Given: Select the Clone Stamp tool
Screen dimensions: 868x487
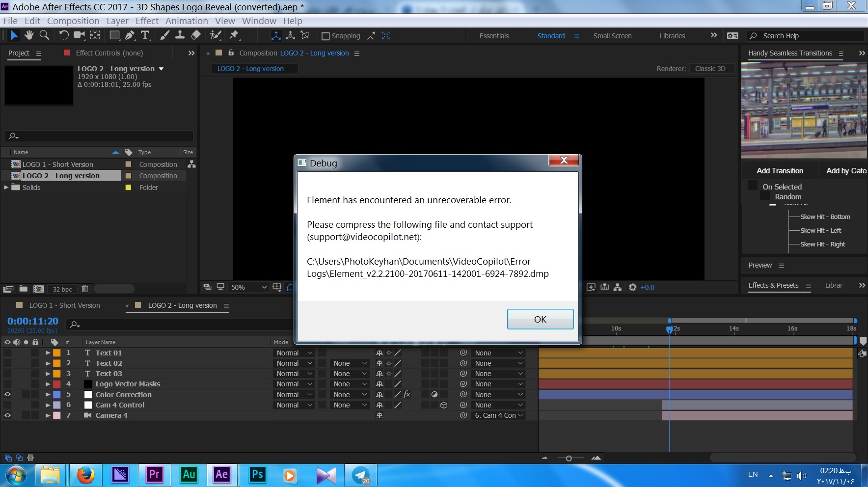Looking at the screenshot, I should coord(180,35).
